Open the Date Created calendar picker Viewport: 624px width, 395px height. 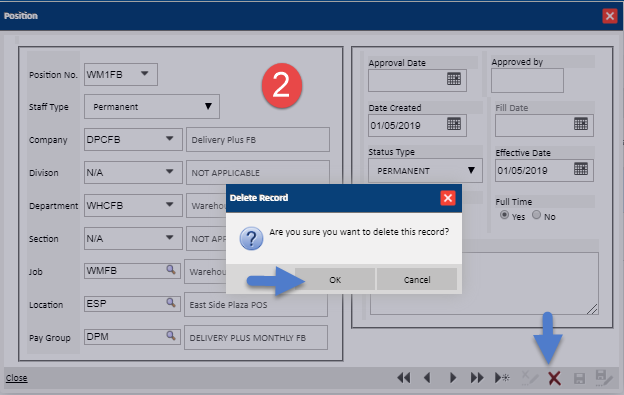(x=454, y=124)
